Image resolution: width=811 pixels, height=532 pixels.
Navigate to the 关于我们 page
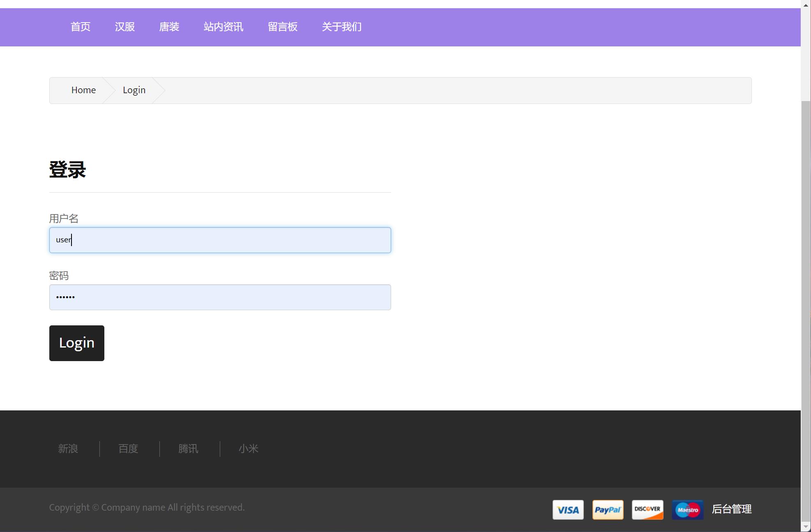[342, 27]
